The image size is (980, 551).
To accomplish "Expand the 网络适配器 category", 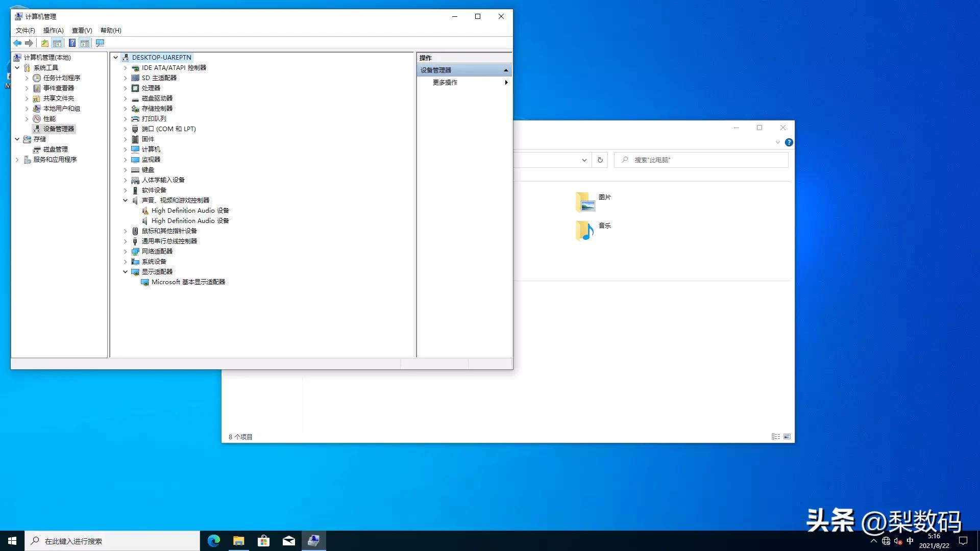I will 125,251.
